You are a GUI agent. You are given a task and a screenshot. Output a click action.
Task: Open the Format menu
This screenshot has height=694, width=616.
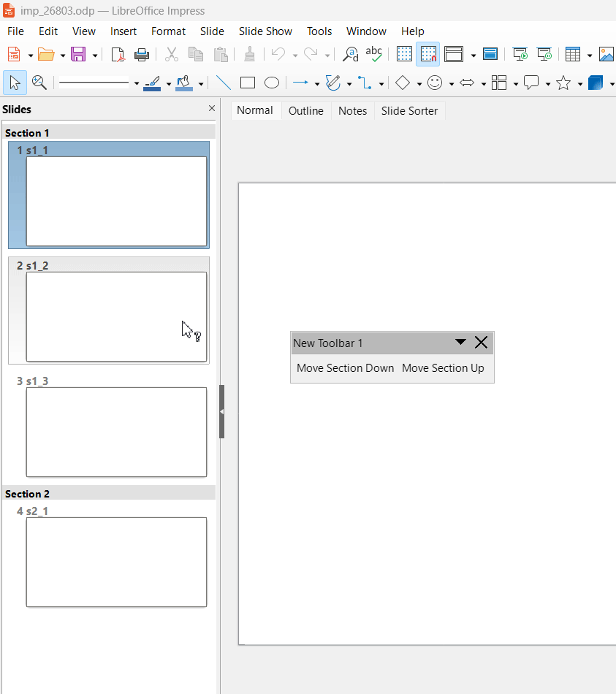[x=168, y=31]
